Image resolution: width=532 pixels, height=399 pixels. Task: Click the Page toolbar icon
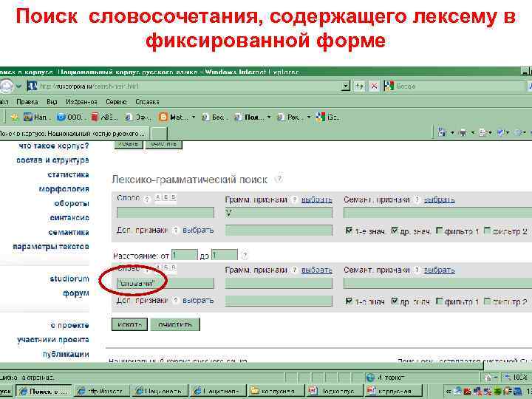[483, 133]
